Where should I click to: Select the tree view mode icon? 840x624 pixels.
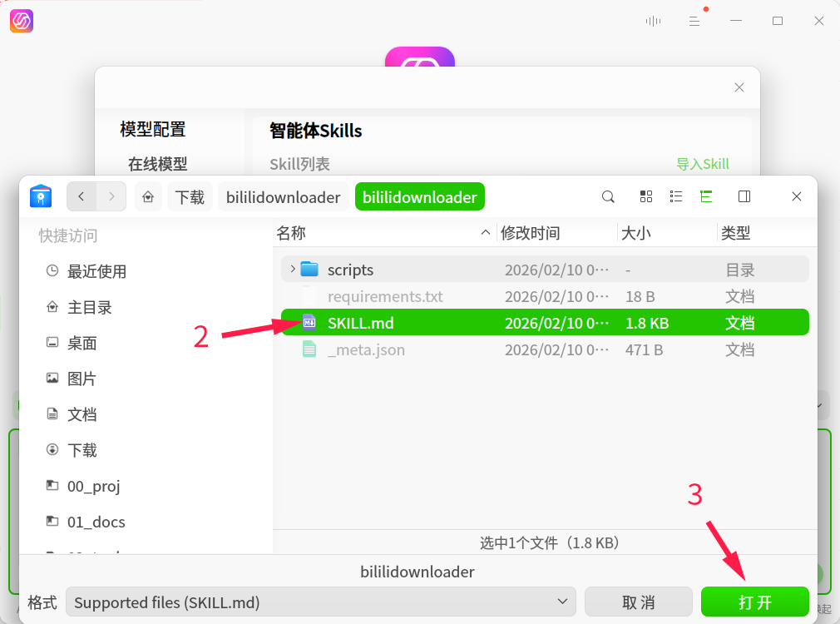[706, 196]
